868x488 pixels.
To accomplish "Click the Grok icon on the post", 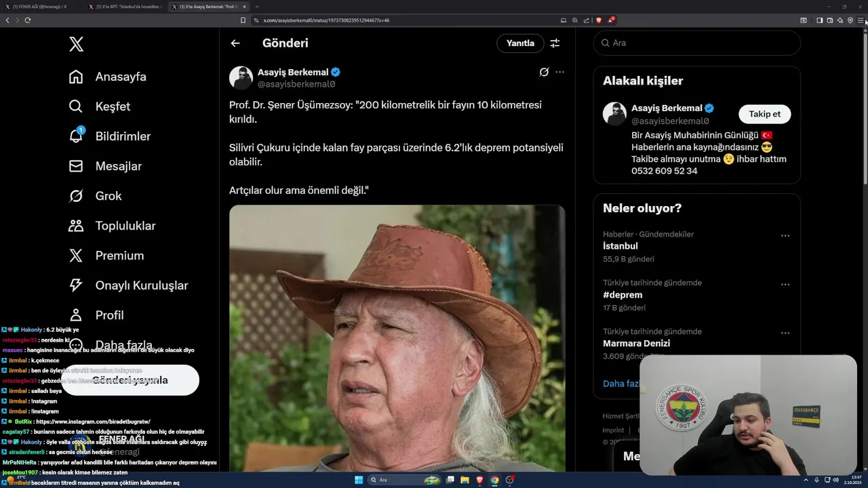I will (x=544, y=72).
